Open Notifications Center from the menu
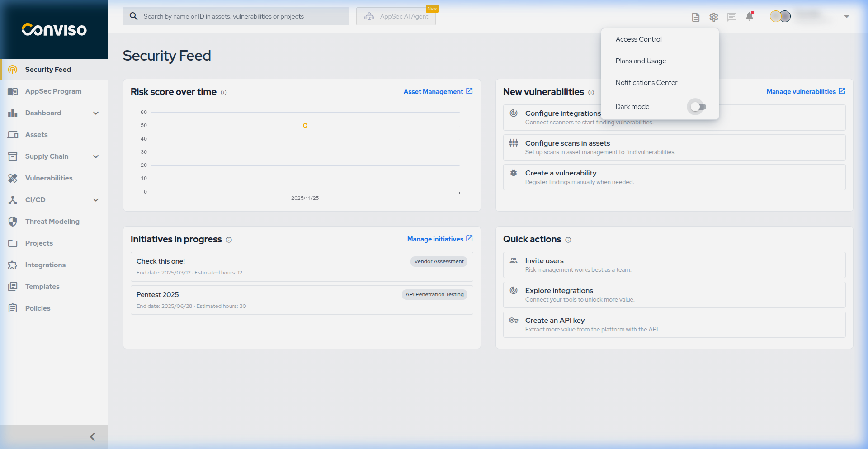The height and width of the screenshot is (449, 868). click(x=646, y=83)
